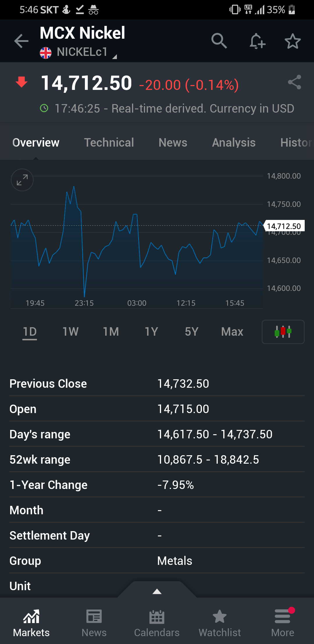Create a price alert with bell icon

point(257,41)
